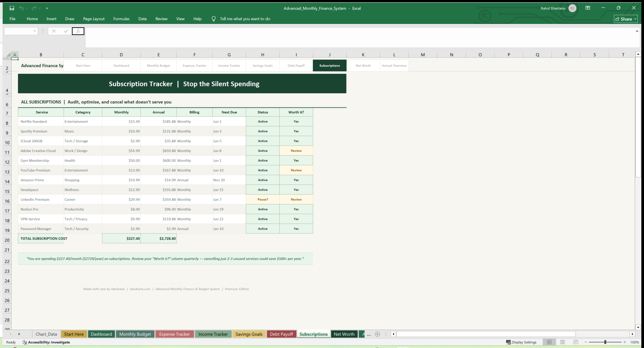Image resolution: width=644 pixels, height=348 pixels.
Task: Click the Monthly Budget navigation link
Action: pos(158,66)
